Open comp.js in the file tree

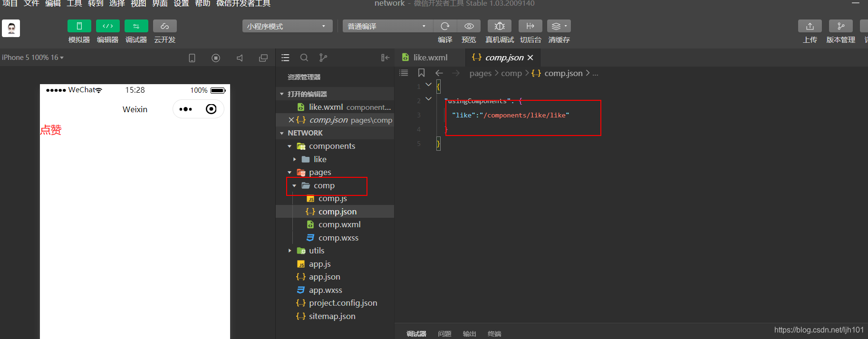click(335, 199)
